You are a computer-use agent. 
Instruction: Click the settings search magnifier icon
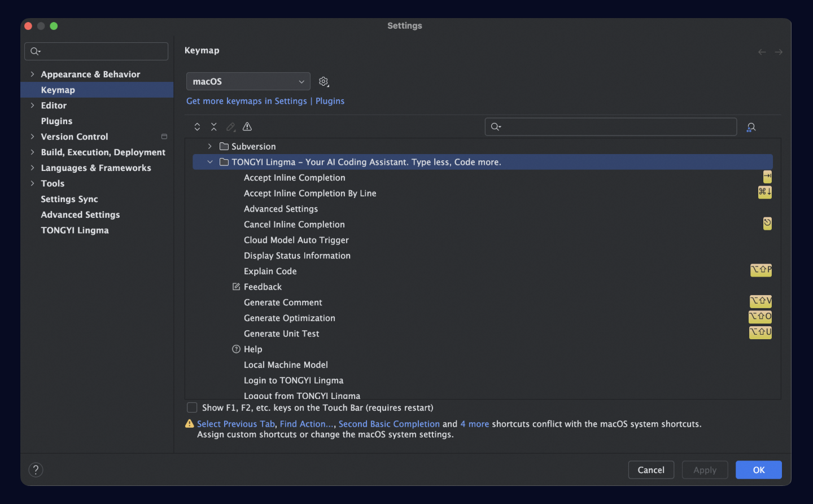[35, 51]
